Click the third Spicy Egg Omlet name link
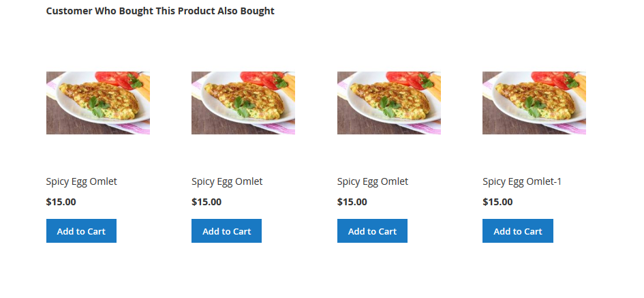Image resolution: width=644 pixels, height=298 pixels. (x=372, y=181)
